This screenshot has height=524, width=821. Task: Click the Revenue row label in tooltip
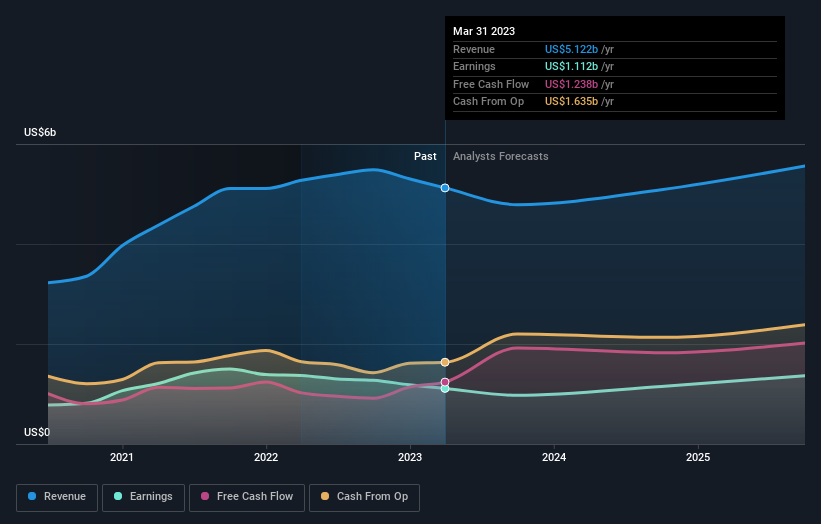tap(474, 49)
